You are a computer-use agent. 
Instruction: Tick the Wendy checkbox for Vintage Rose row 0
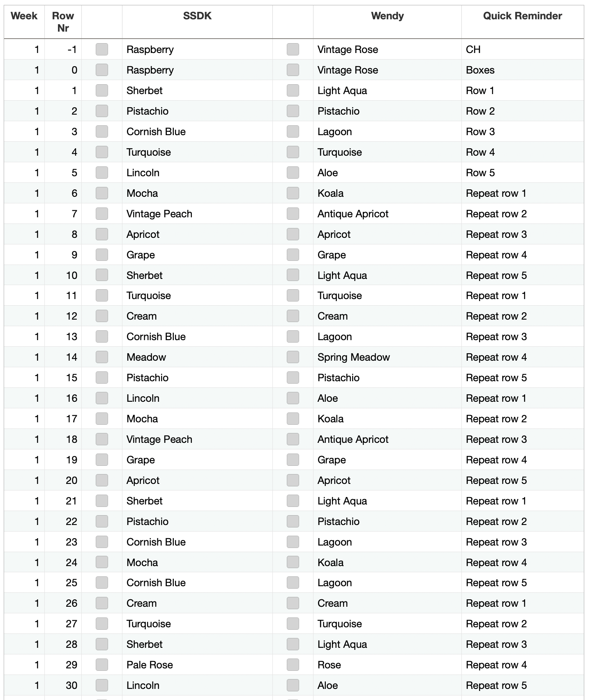click(x=293, y=70)
